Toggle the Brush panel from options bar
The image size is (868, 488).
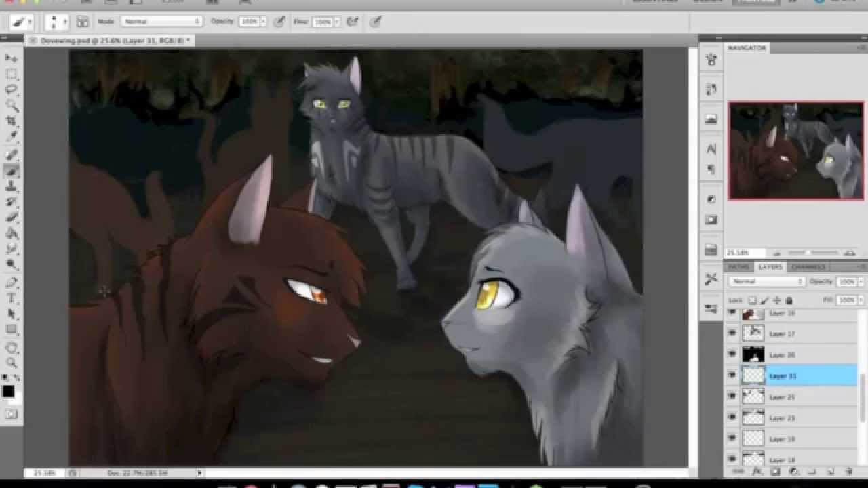click(x=83, y=22)
